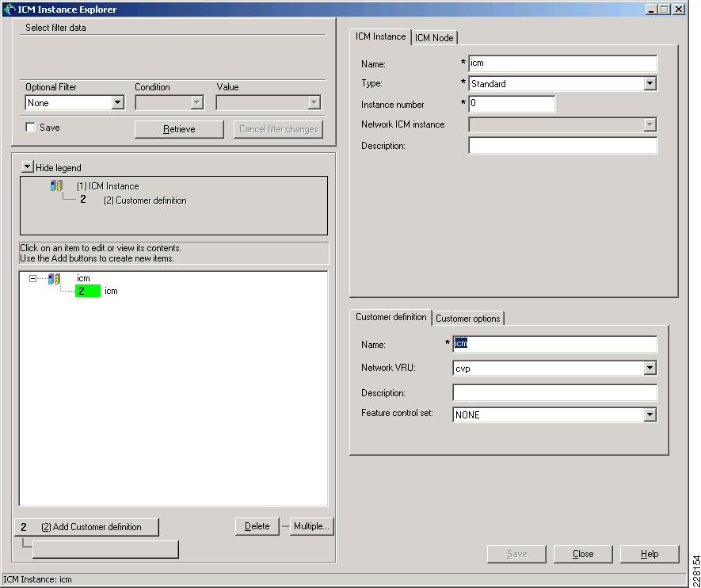Click the Customer definition '2' legend icon
Image resolution: width=701 pixels, height=588 pixels.
click(x=82, y=200)
